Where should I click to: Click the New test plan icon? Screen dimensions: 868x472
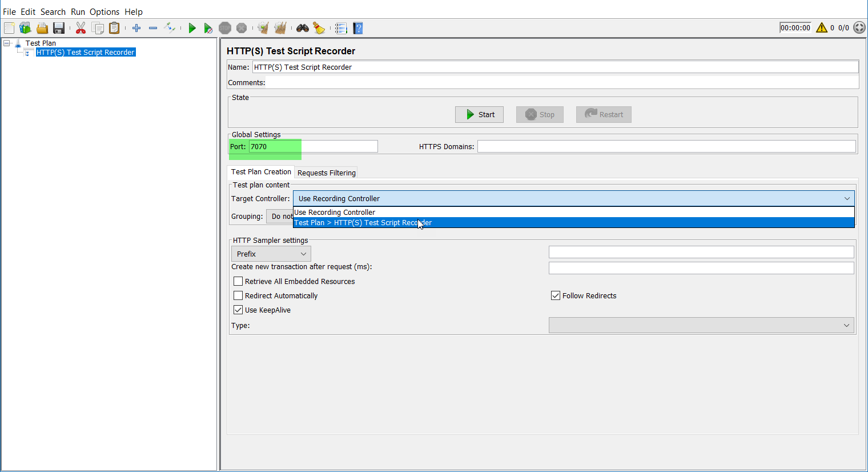[x=9, y=28]
